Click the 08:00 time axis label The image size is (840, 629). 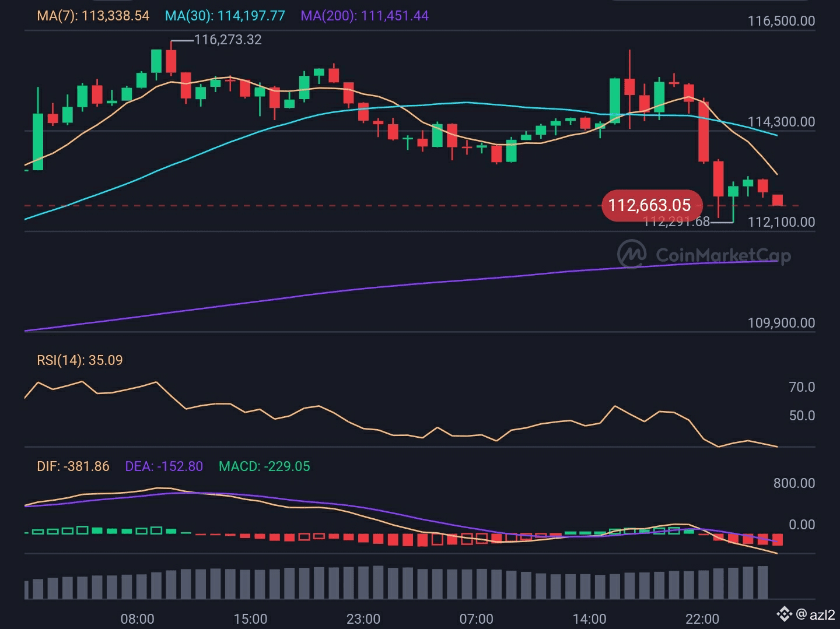[138, 619]
